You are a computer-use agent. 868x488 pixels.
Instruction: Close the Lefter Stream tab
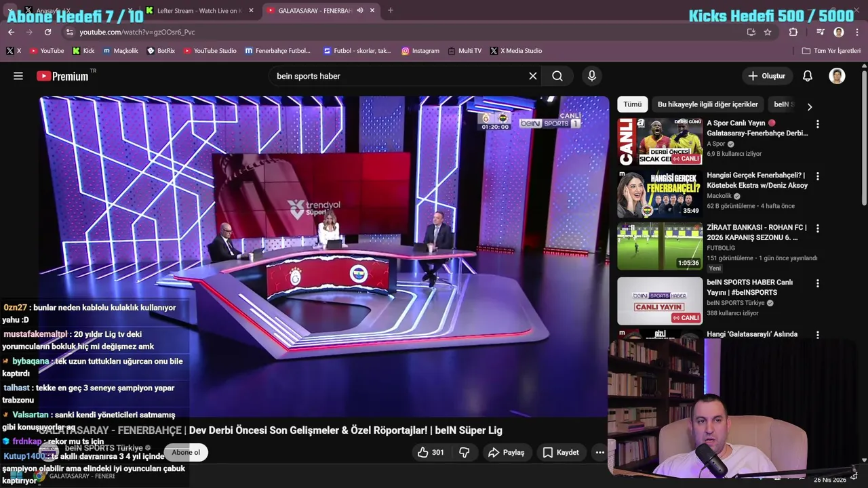point(251,10)
